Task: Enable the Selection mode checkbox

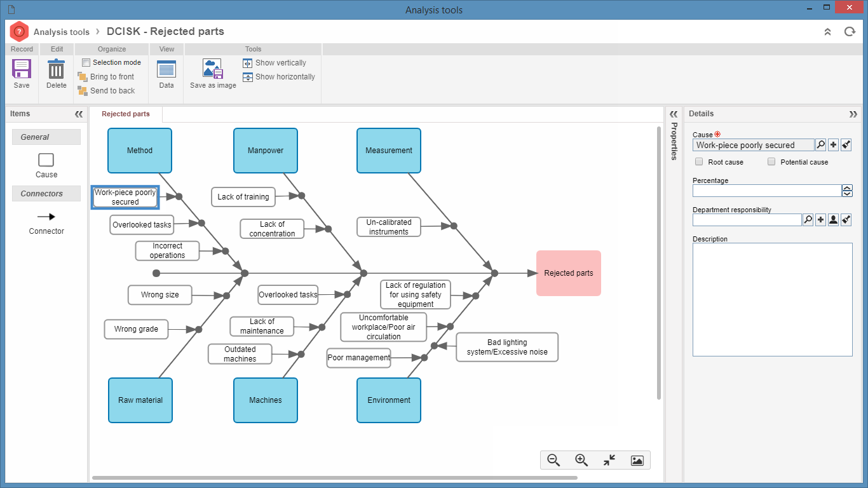Action: pyautogui.click(x=86, y=62)
